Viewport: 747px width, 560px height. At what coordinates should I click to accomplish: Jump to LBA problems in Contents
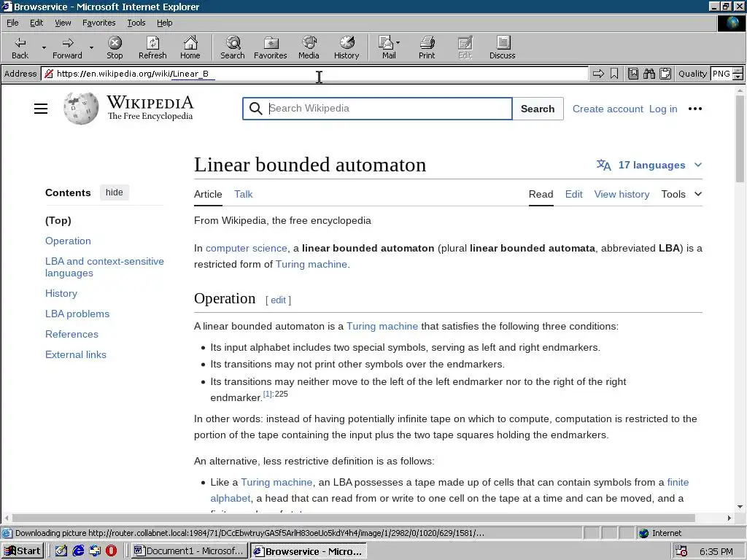(77, 314)
